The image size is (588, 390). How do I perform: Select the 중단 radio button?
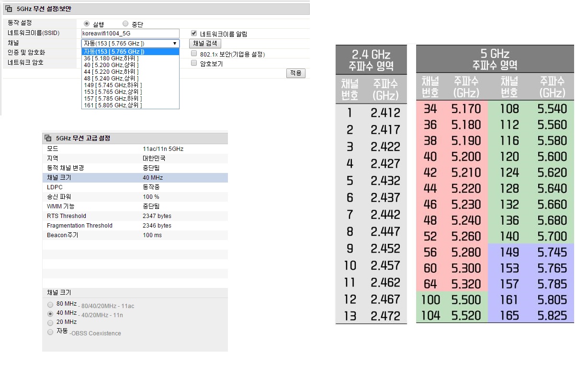click(x=125, y=23)
